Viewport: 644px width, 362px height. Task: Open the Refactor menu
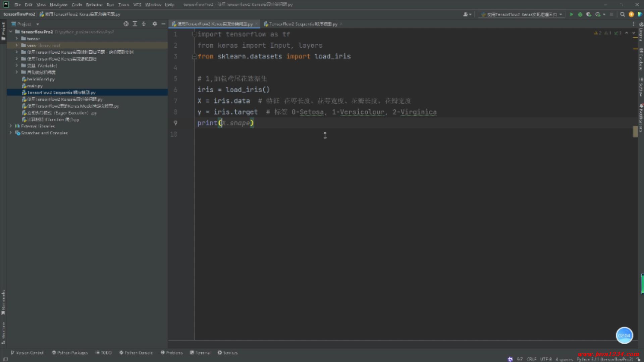tap(94, 5)
